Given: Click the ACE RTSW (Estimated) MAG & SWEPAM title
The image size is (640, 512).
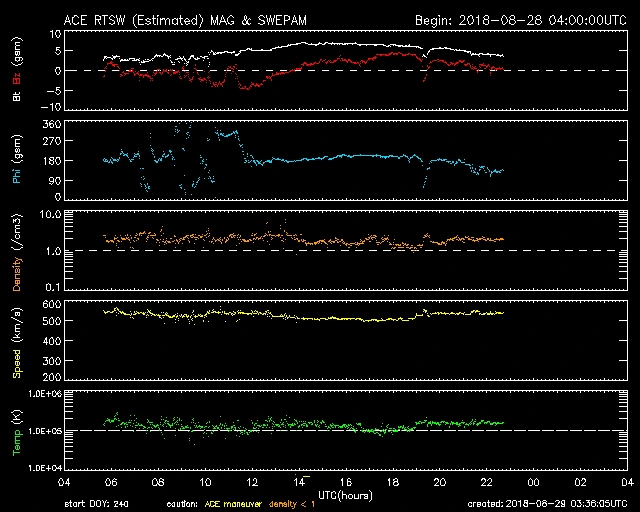Looking at the screenshot, I should pos(185,20).
